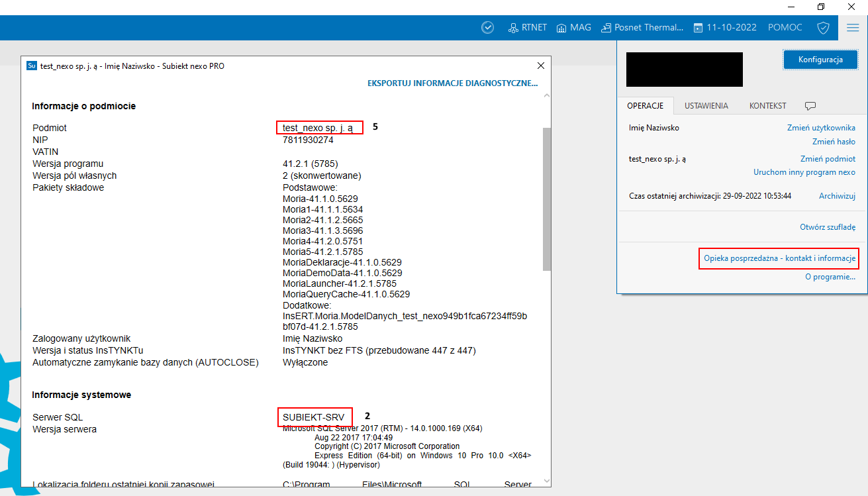Click Zmień użytkownika link
The image size is (868, 496).
pyautogui.click(x=821, y=128)
